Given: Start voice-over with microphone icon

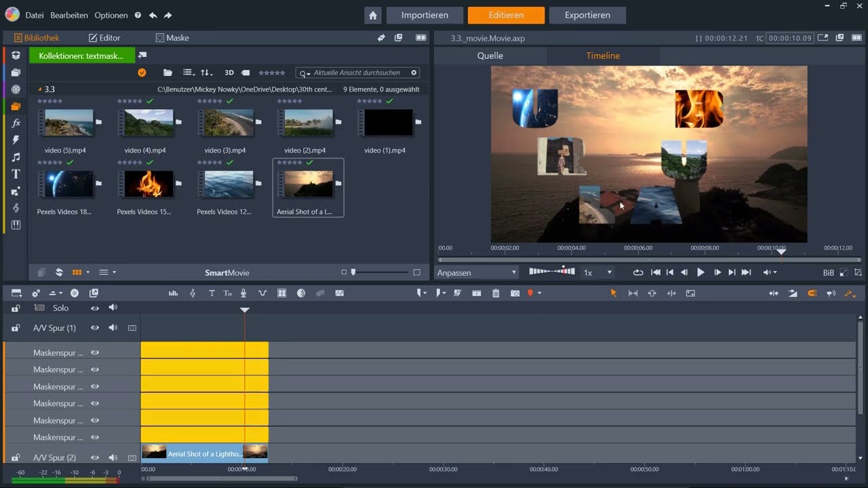Looking at the screenshot, I should [243, 293].
